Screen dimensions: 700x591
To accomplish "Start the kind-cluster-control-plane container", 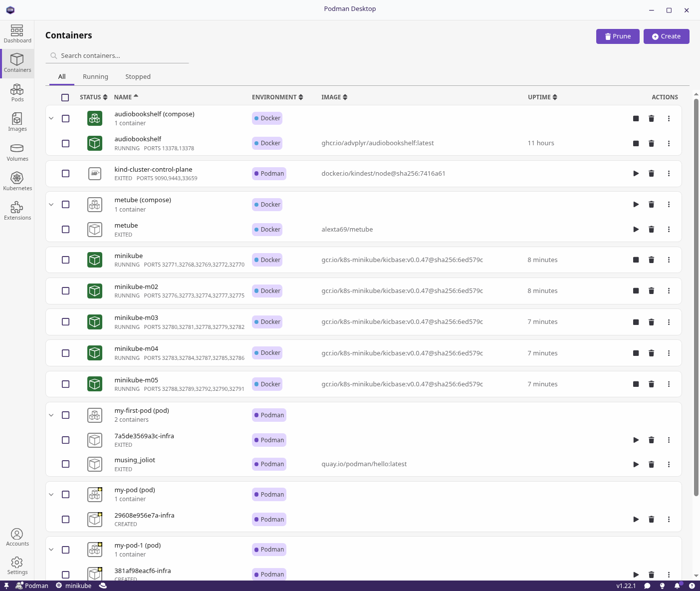I will click(636, 174).
